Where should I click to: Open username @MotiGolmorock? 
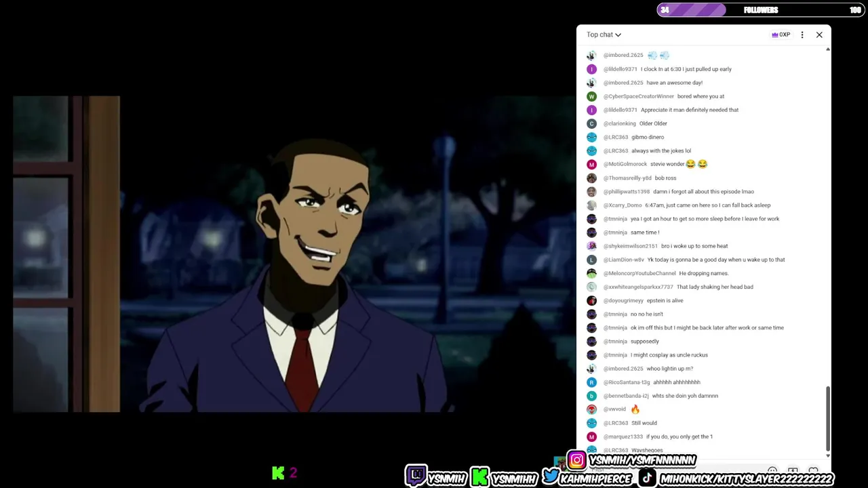pos(625,164)
